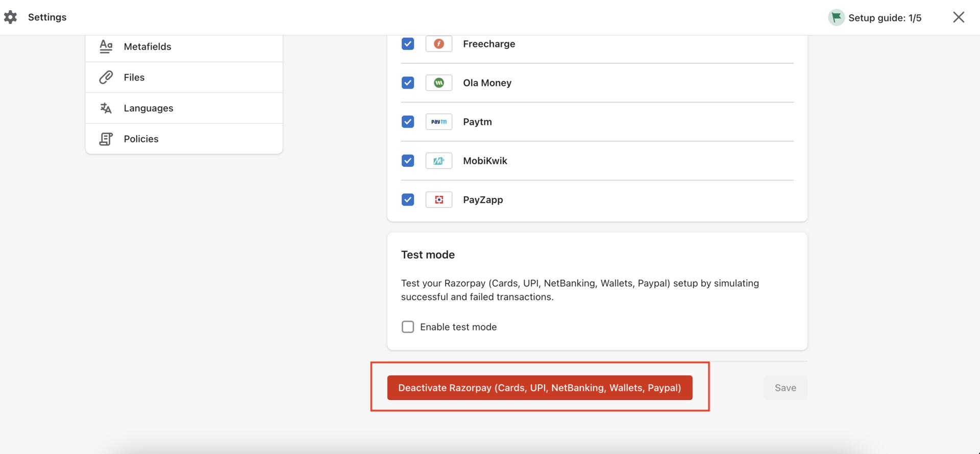The width and height of the screenshot is (980, 454).
Task: Click the MobiKwik label text
Action: [x=485, y=161]
